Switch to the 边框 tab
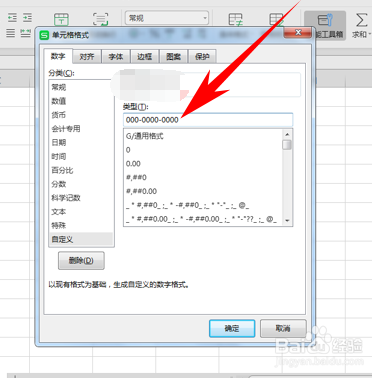The height and width of the screenshot is (379, 392). click(144, 57)
